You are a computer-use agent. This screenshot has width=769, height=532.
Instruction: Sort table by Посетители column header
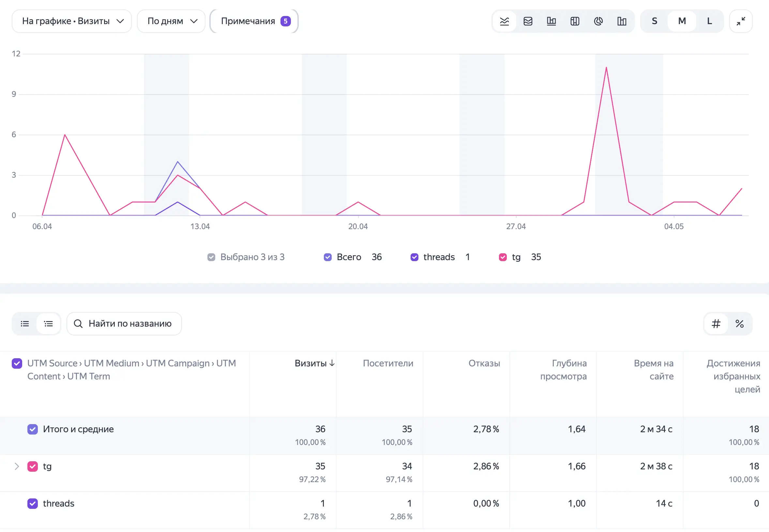pos(388,363)
